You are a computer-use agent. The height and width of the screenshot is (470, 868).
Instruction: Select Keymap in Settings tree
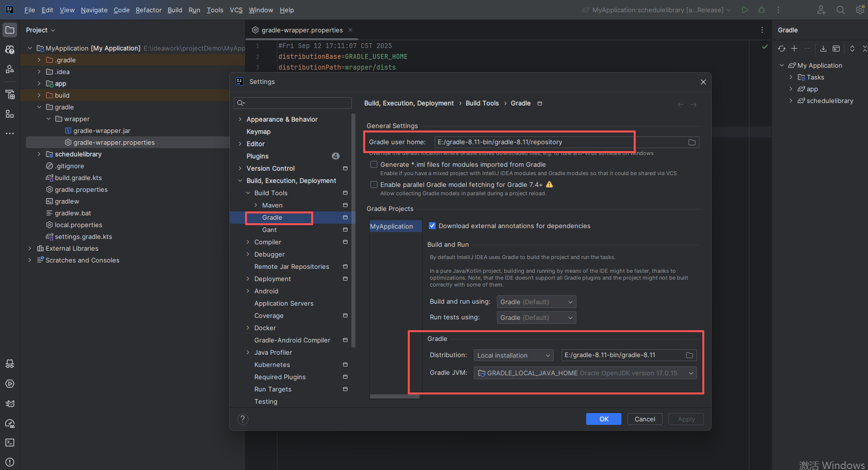(258, 131)
